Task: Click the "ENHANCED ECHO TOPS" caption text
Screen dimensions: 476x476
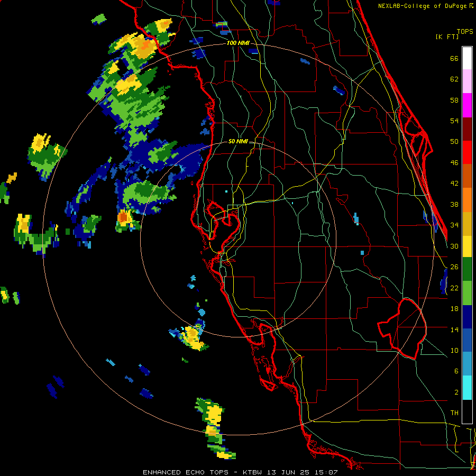Action: click(x=186, y=472)
